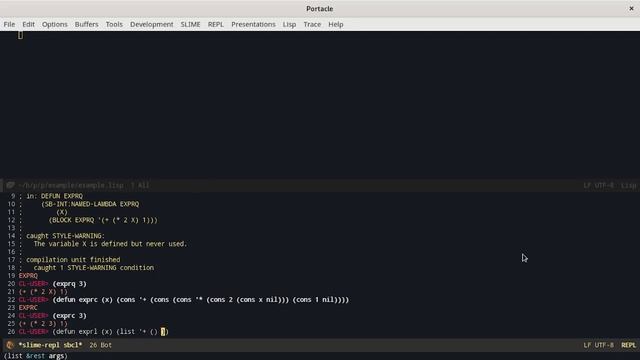Viewport: 640px width, 360px height.
Task: Open the SLIME menu
Action: (190, 24)
